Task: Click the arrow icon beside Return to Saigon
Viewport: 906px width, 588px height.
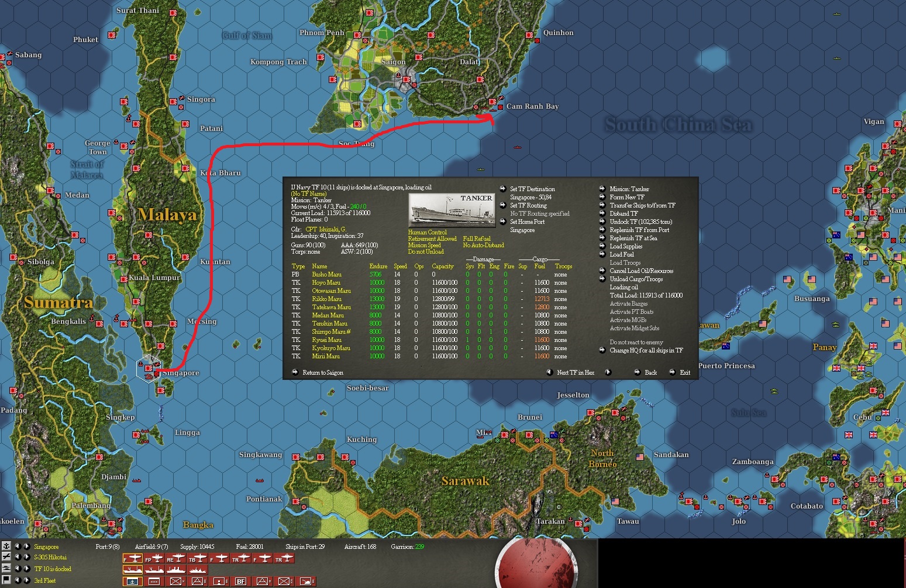Action: 295,372
